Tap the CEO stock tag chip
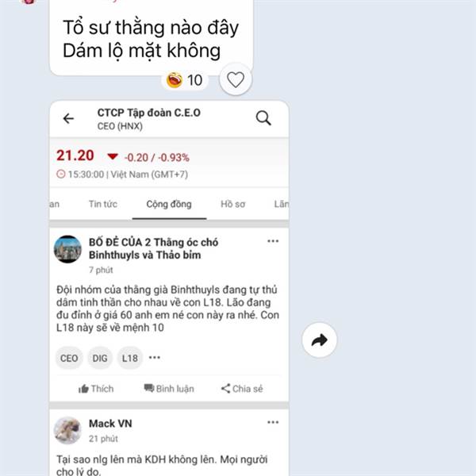Screen dimensions: 476x476 pyautogui.click(x=69, y=359)
